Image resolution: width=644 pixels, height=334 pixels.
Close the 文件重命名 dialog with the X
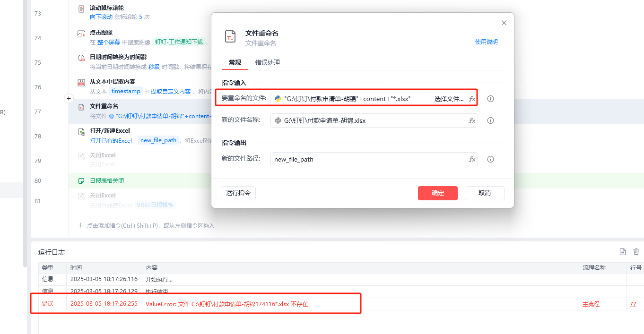coord(504,23)
